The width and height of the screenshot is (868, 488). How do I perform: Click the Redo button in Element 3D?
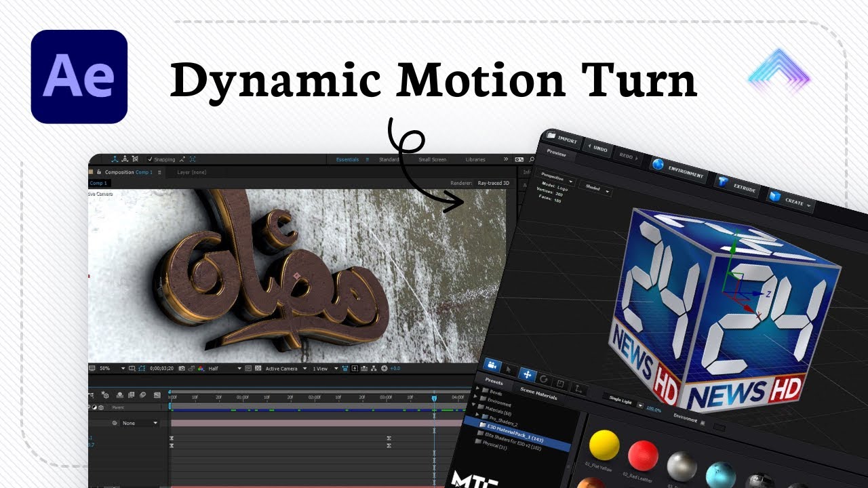coord(627,155)
